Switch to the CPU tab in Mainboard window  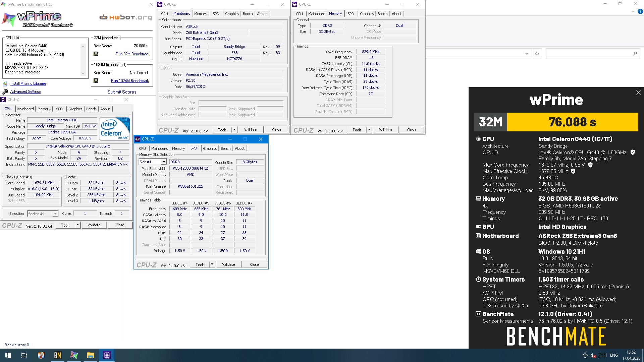pos(164,14)
